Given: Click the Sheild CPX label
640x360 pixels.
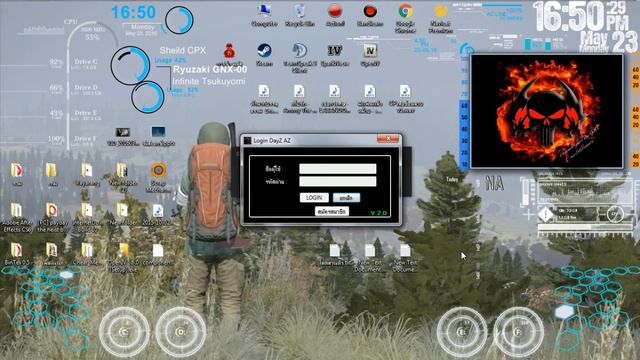Looking at the screenshot, I should 182,50.
